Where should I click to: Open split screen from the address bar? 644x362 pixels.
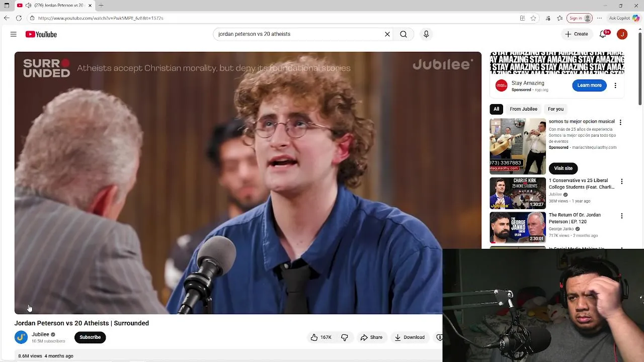tap(522, 18)
